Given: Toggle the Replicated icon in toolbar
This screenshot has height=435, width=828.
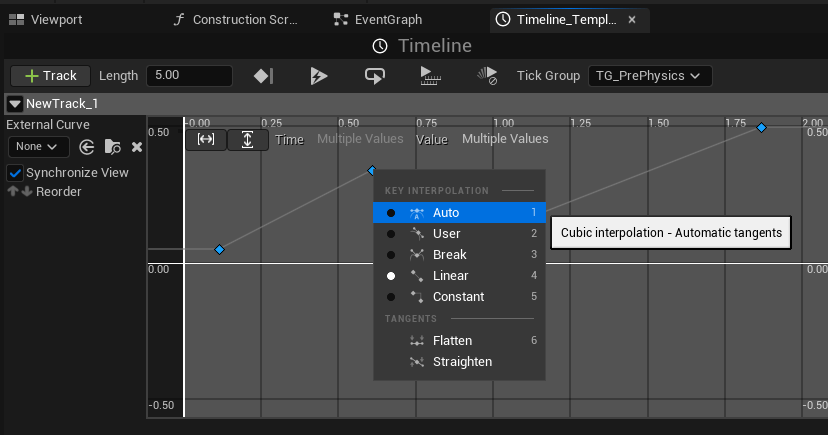Looking at the screenshot, I should [431, 76].
